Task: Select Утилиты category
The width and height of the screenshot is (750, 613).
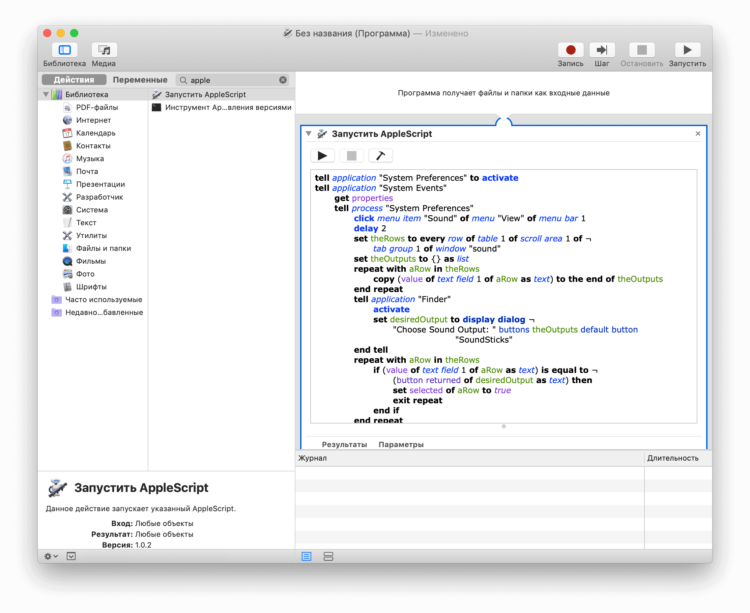Action: (94, 235)
